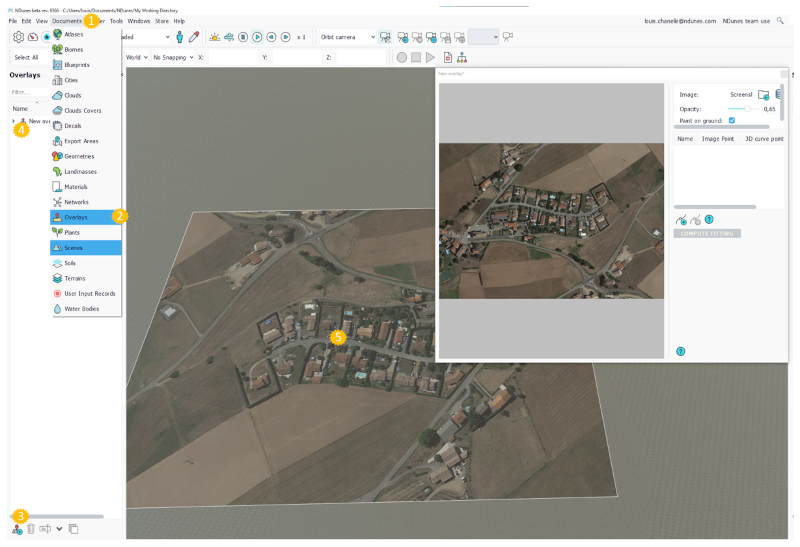Click the Compute Fitting button

point(707,233)
